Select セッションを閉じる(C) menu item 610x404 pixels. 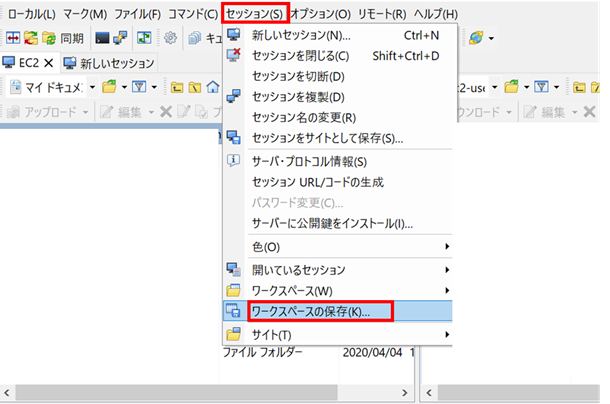pos(338,56)
